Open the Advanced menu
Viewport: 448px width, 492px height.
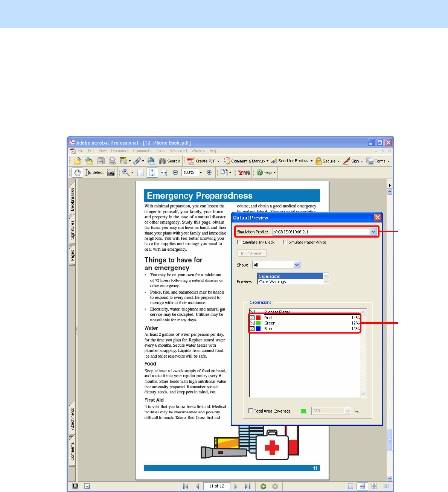pos(178,151)
